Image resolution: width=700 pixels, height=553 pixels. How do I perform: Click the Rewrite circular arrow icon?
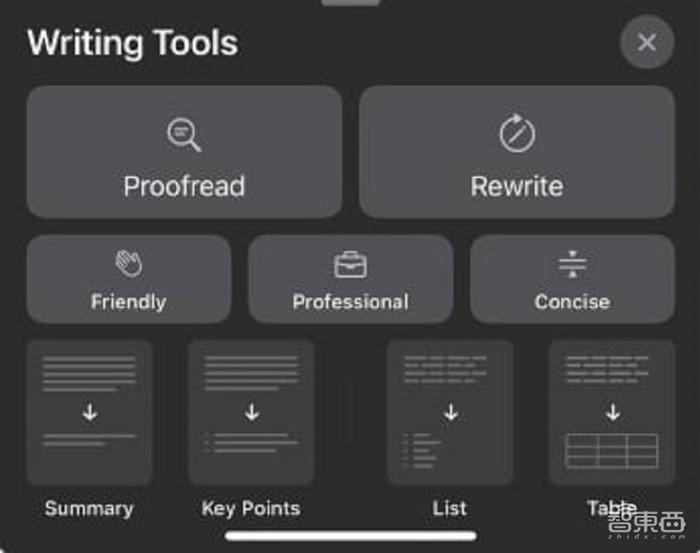(517, 133)
